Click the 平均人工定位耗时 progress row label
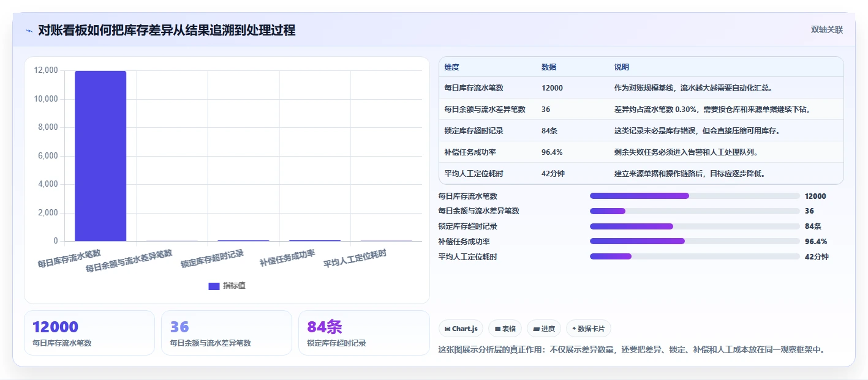 pos(468,257)
